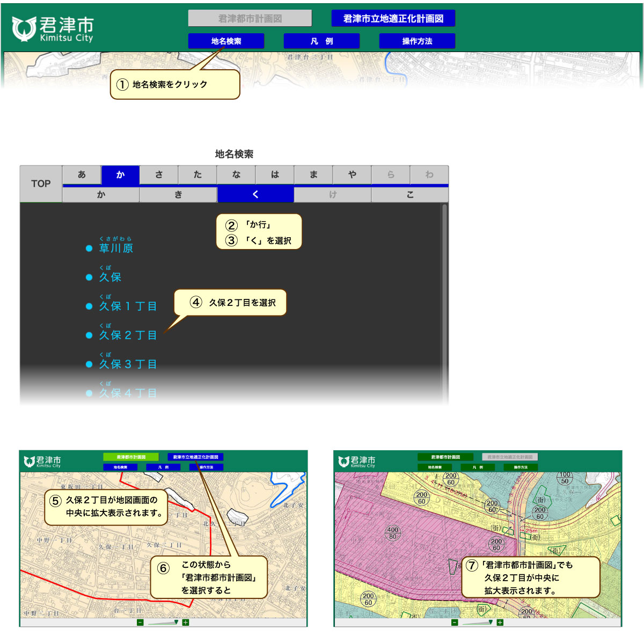Select the greyed ら row tab
The width and height of the screenshot is (644, 644).
click(391, 174)
